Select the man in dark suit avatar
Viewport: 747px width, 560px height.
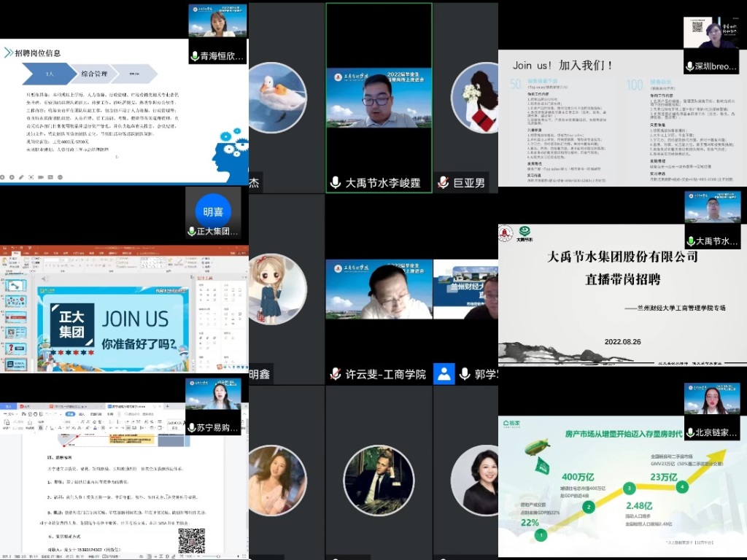pos(379,480)
